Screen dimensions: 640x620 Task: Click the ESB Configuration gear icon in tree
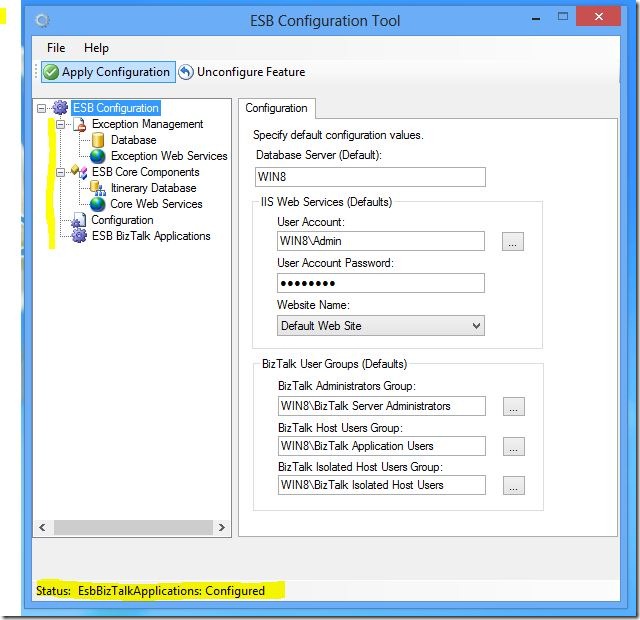[x=60, y=108]
